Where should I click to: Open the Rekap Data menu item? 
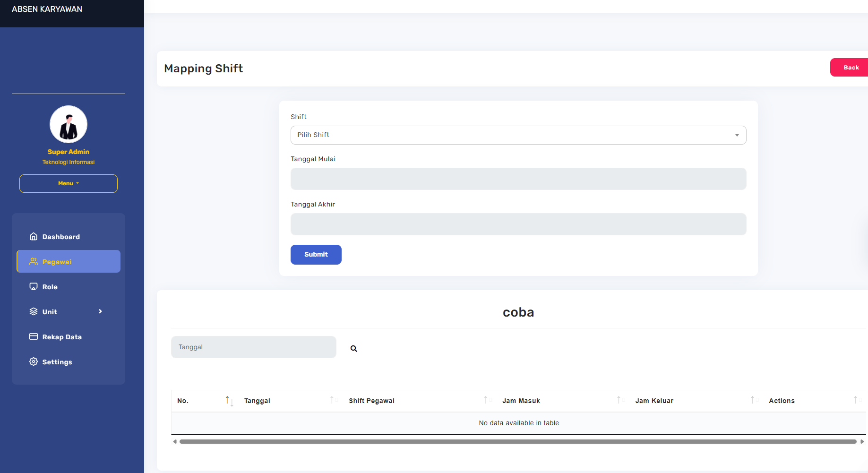(62, 337)
